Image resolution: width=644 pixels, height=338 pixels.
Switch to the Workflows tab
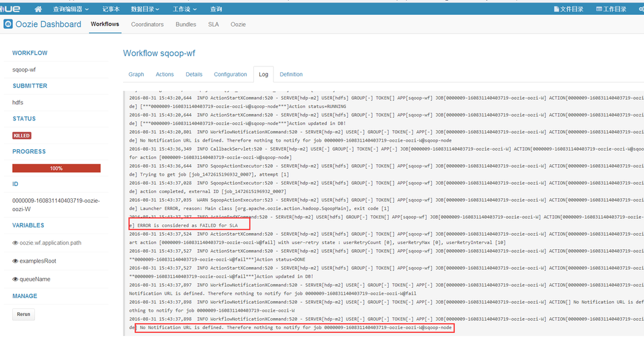[x=105, y=24]
